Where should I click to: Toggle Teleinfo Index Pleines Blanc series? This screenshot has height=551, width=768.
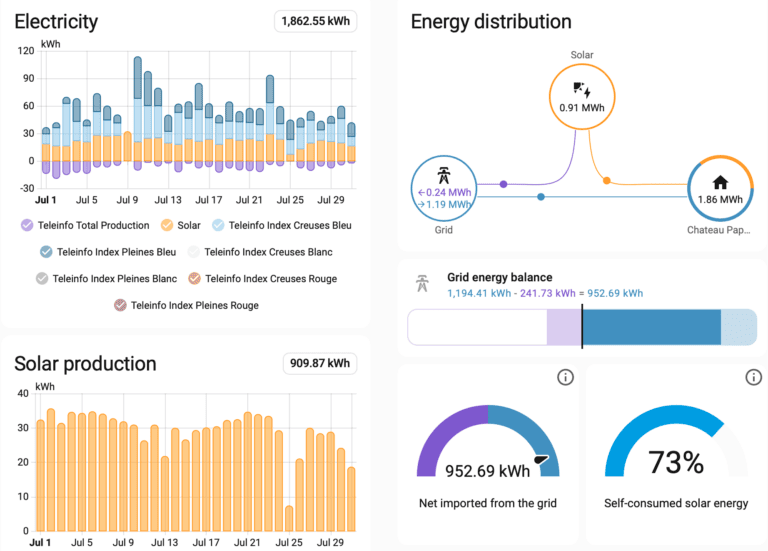(x=42, y=279)
